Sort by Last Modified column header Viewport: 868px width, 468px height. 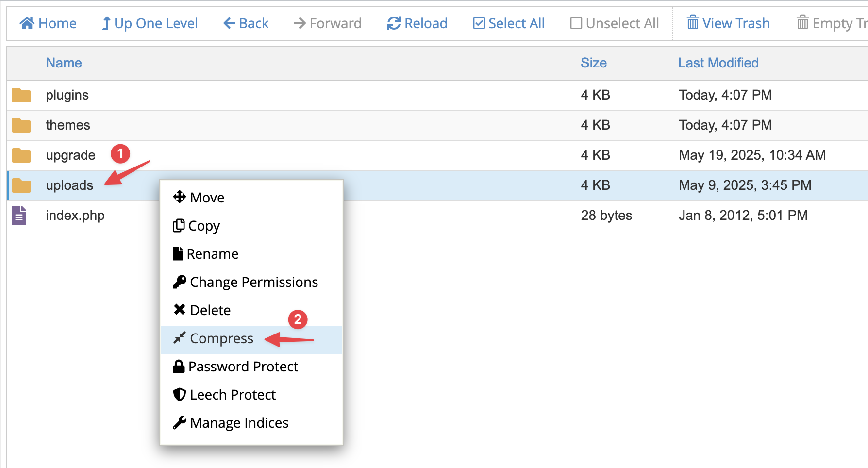(718, 63)
